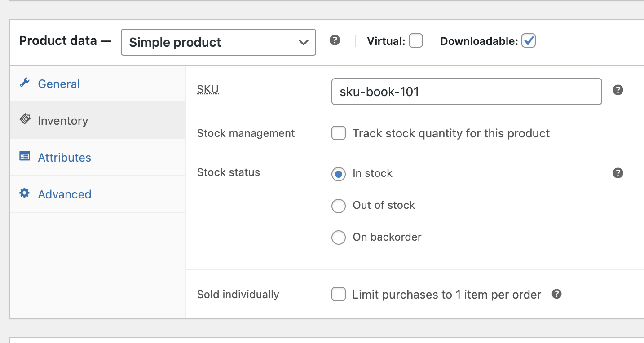Show the Sold individually help tooltip
644x343 pixels.
(557, 294)
